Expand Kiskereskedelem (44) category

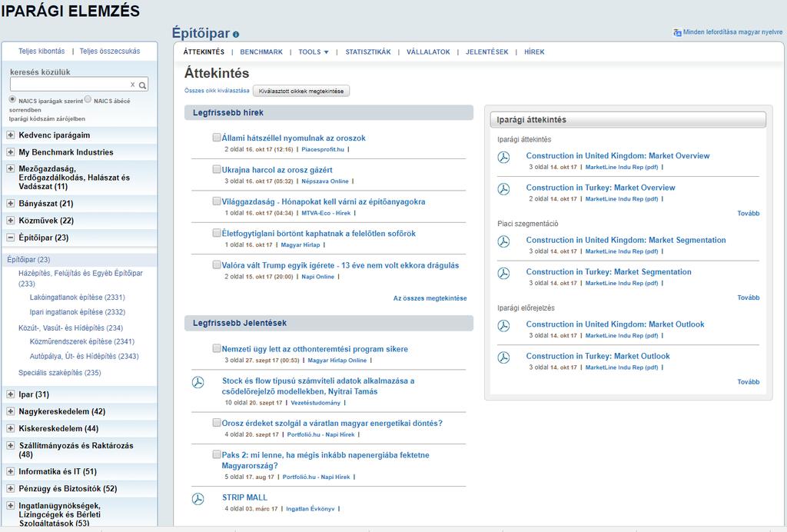point(10,429)
